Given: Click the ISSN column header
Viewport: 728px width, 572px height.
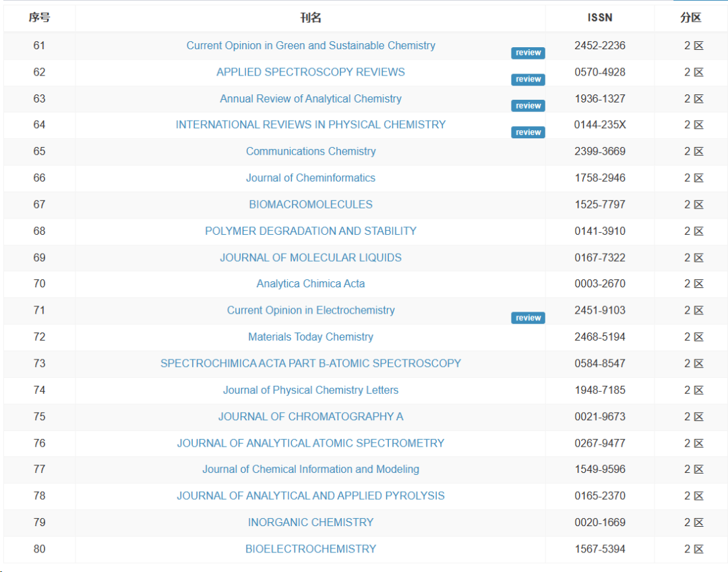Looking at the screenshot, I should pos(600,18).
